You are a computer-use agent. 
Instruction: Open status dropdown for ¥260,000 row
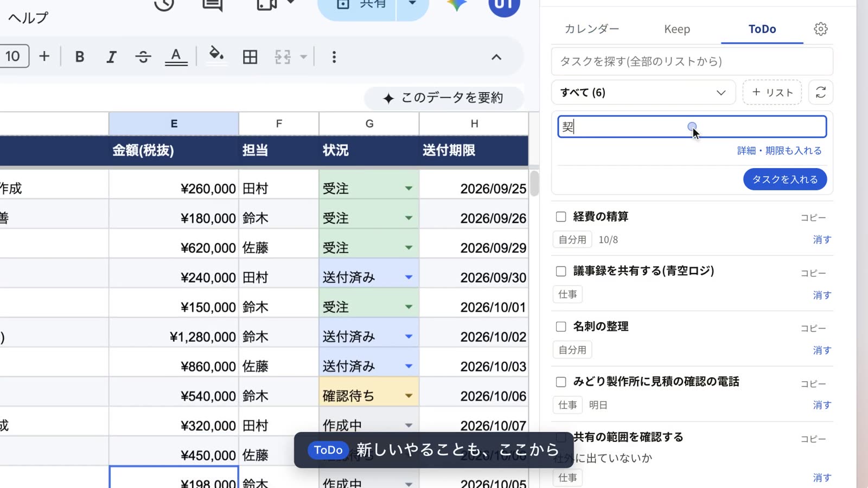click(409, 189)
